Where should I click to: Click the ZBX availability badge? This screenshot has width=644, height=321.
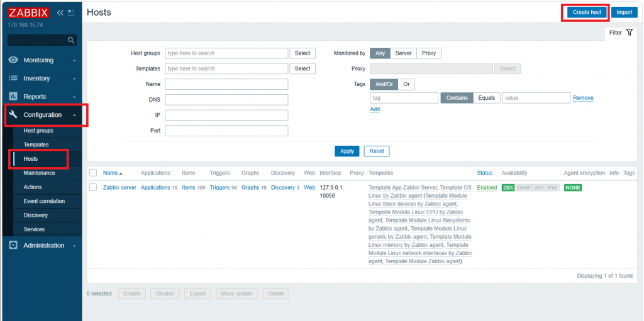(508, 188)
